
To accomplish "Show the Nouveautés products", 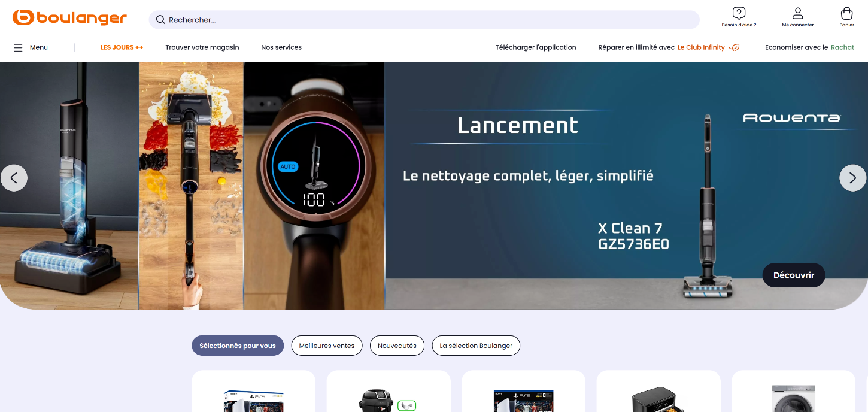I will [397, 346].
